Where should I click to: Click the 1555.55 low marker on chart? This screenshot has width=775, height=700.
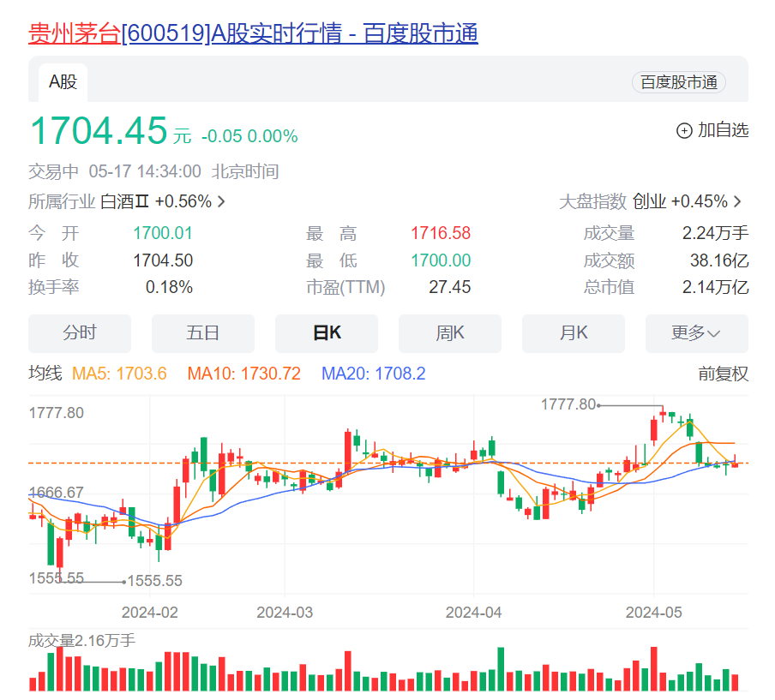point(154,580)
